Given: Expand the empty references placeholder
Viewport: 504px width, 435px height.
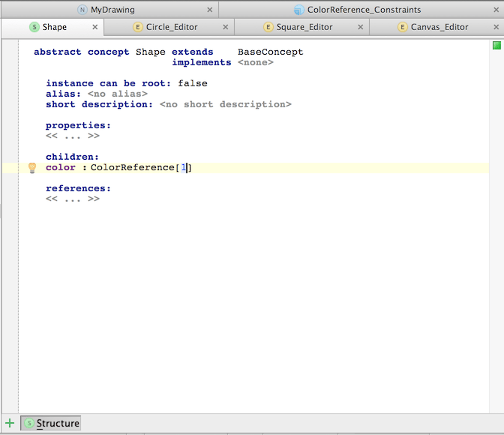Looking at the screenshot, I should tap(72, 199).
